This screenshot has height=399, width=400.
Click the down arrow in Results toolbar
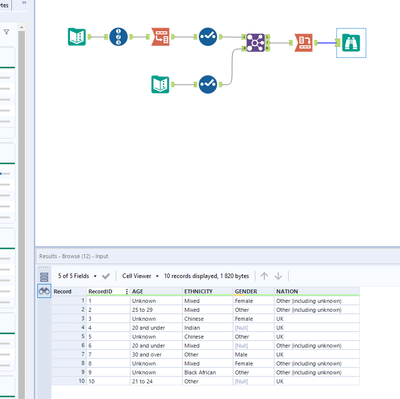tap(278, 276)
